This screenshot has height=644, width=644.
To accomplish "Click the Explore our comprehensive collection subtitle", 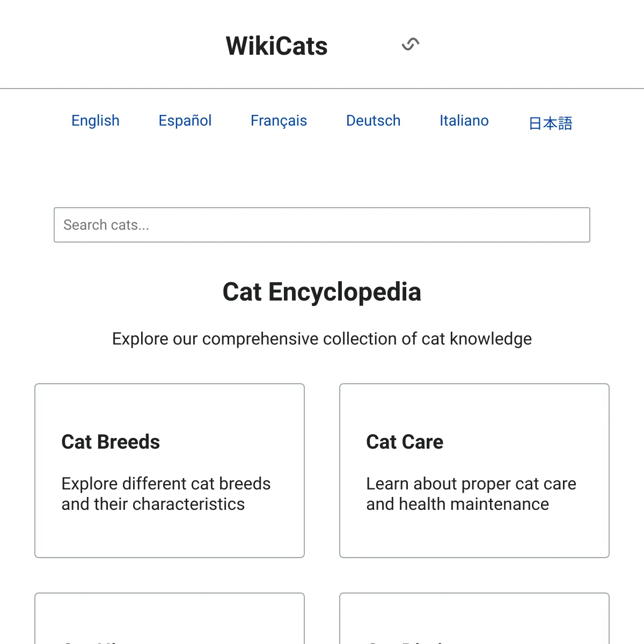I will (x=322, y=339).
